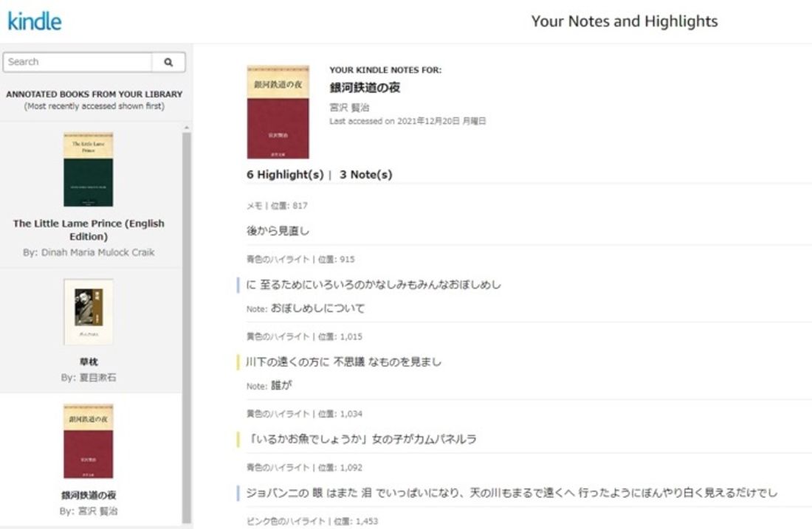Click the Kindle logo
812x529 pixels.
click(35, 21)
